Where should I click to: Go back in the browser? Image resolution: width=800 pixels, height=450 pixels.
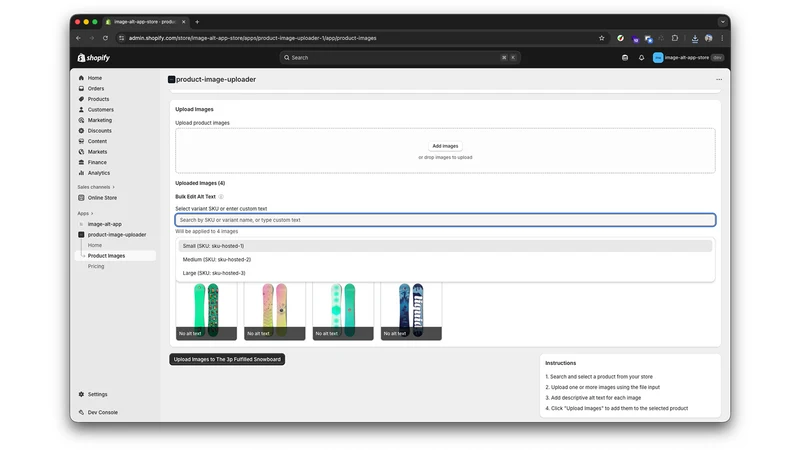pyautogui.click(x=79, y=38)
